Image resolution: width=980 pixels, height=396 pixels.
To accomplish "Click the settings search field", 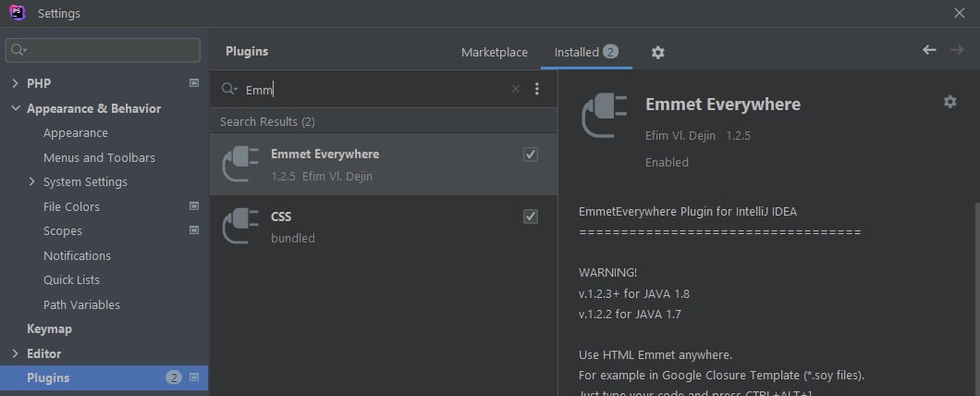I will 111,50.
